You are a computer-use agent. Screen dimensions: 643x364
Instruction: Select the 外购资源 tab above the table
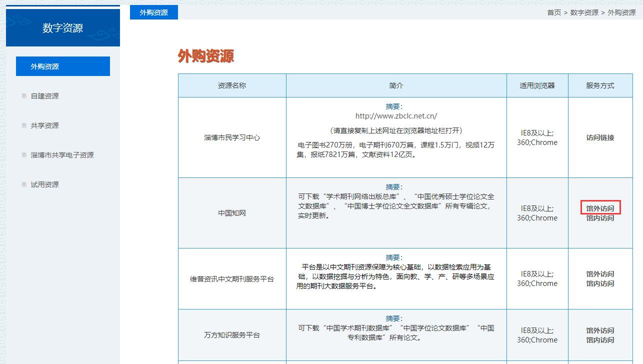(x=154, y=12)
